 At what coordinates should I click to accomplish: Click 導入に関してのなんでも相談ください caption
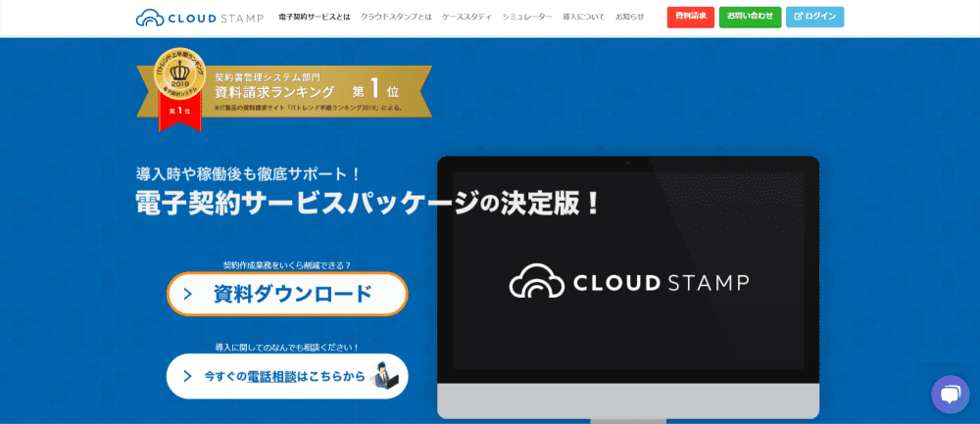coord(287,347)
